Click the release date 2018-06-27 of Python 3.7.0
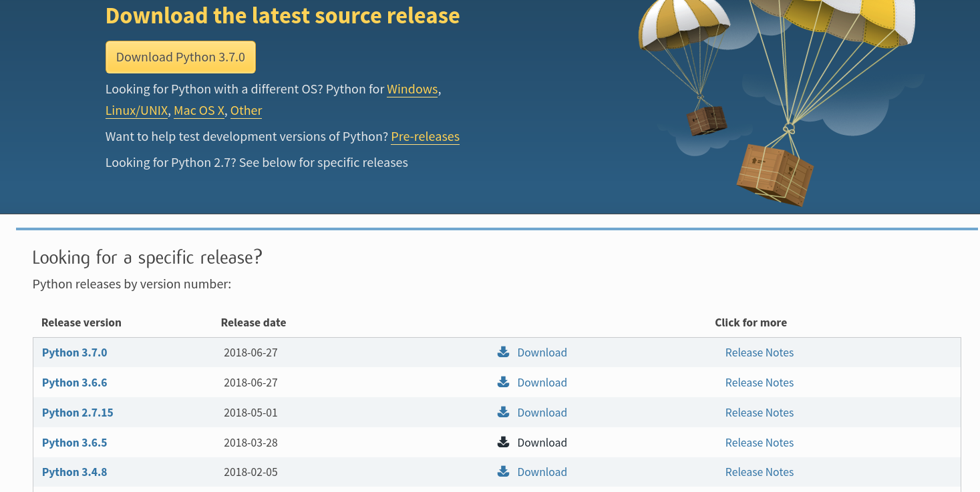980x492 pixels. (x=251, y=352)
